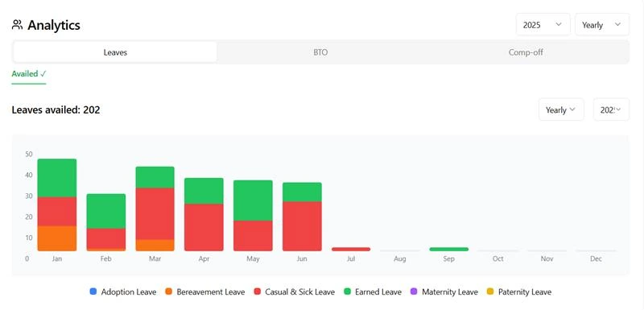Image resolution: width=644 pixels, height=310 pixels.
Task: Click the 50 y-axis value
Action: 29,155
